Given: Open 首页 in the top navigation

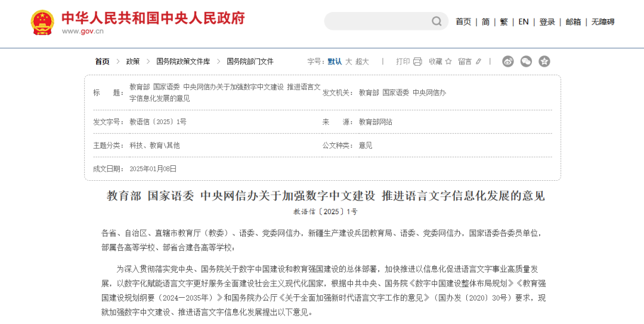Looking at the screenshot, I should coord(463,22).
